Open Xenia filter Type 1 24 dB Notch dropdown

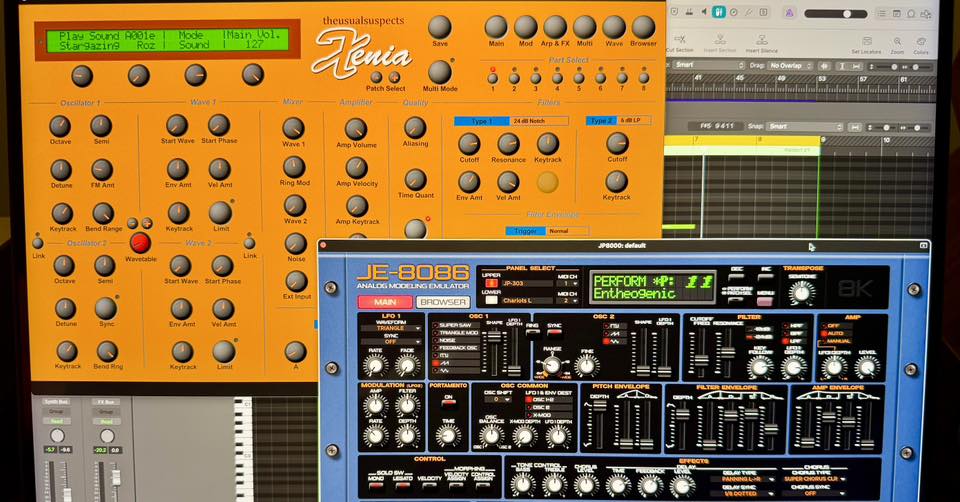point(539,121)
